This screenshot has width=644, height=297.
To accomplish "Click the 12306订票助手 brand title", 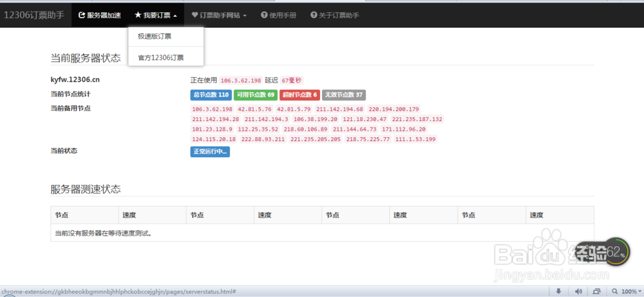I will pyautogui.click(x=34, y=15).
